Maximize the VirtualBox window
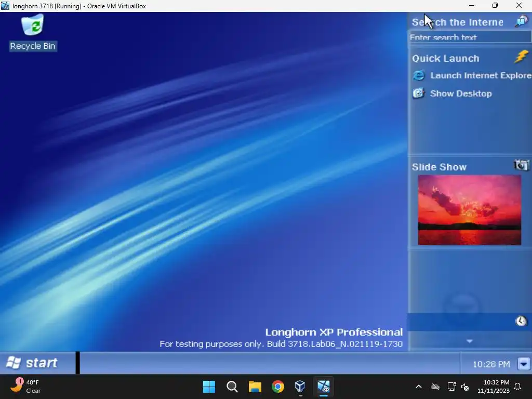The image size is (532, 399). coord(495,5)
